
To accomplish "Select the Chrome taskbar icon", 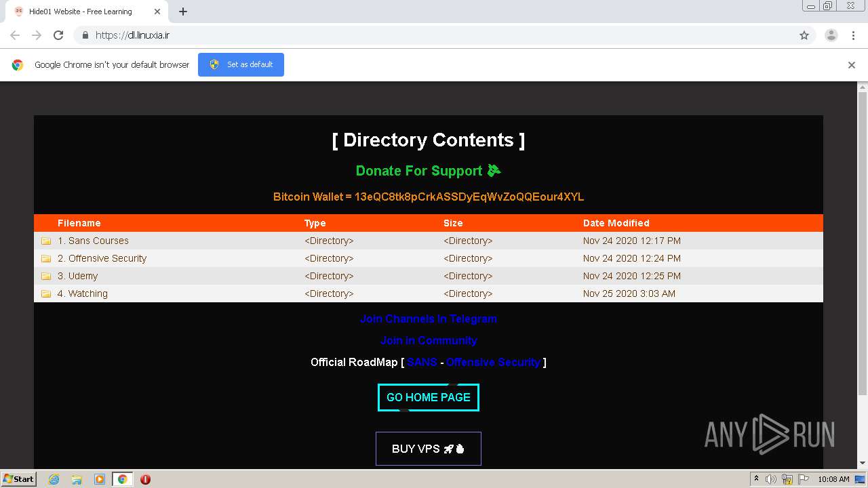I will [x=122, y=479].
